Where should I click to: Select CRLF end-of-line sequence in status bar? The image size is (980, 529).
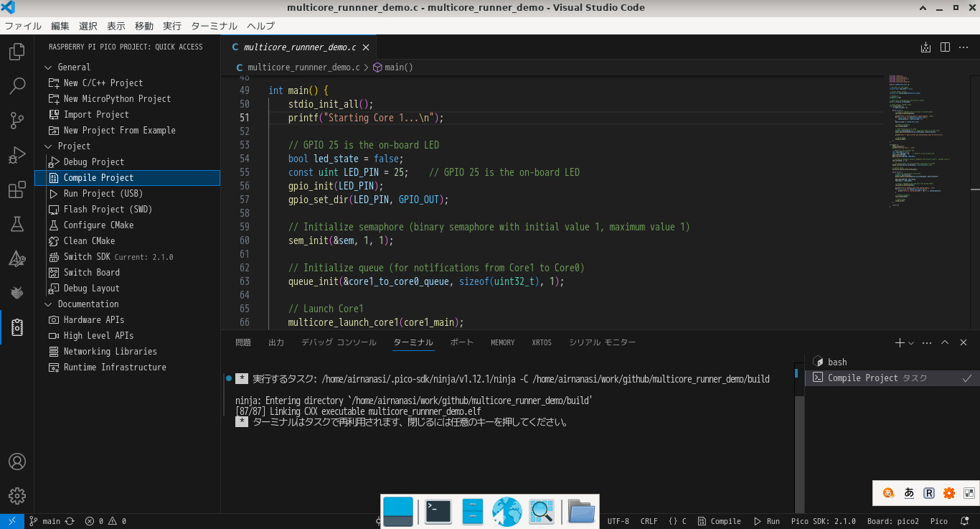[649, 521]
